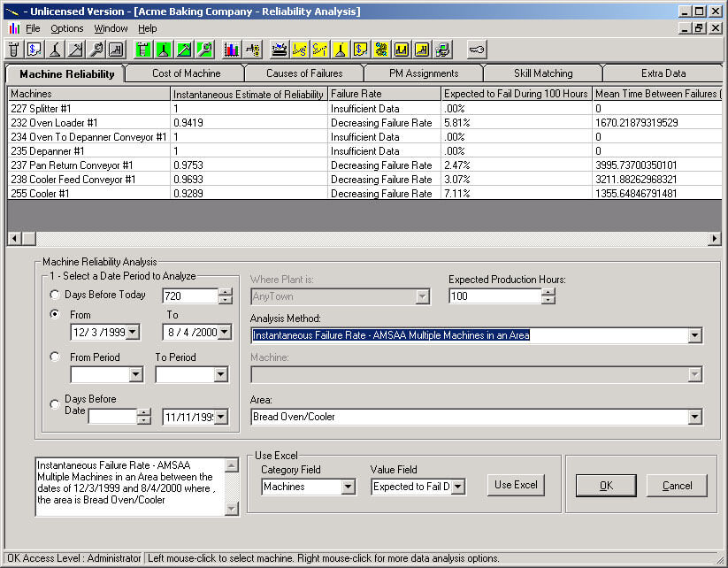Image resolution: width=728 pixels, height=568 pixels.
Task: Click the gray dollar-sign document toolbar icon
Action: [x=34, y=50]
